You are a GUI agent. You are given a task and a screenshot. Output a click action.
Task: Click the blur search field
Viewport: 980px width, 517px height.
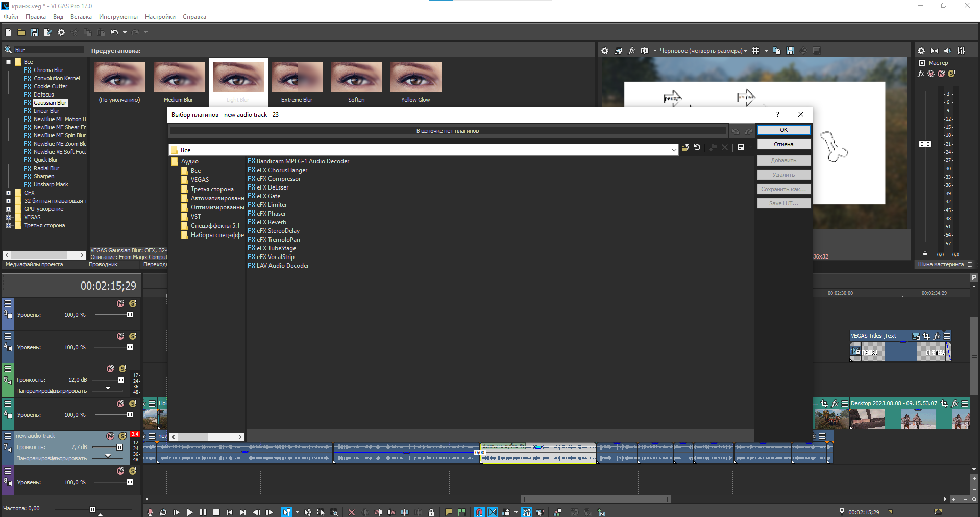tap(49, 50)
